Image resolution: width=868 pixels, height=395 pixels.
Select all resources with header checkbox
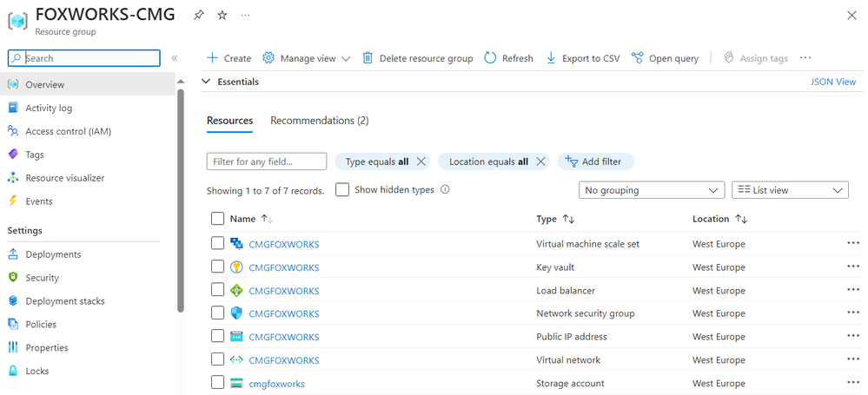click(217, 219)
